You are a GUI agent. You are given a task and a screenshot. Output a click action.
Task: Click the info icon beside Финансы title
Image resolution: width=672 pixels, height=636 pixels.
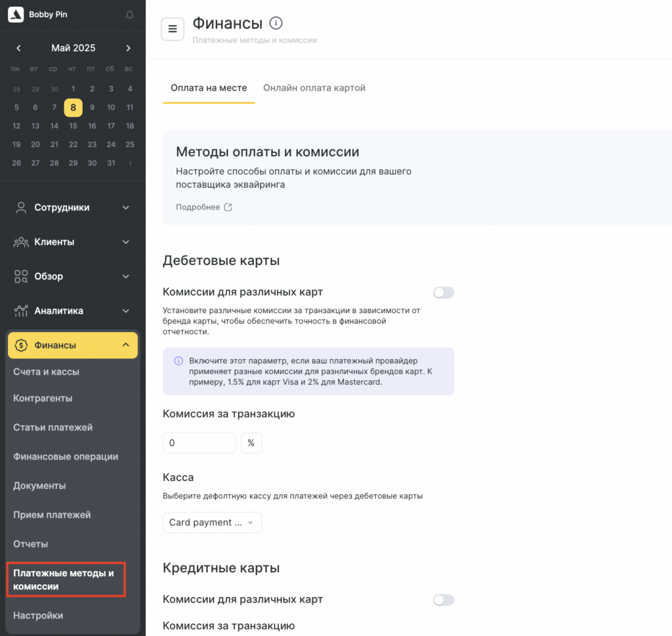(x=276, y=24)
